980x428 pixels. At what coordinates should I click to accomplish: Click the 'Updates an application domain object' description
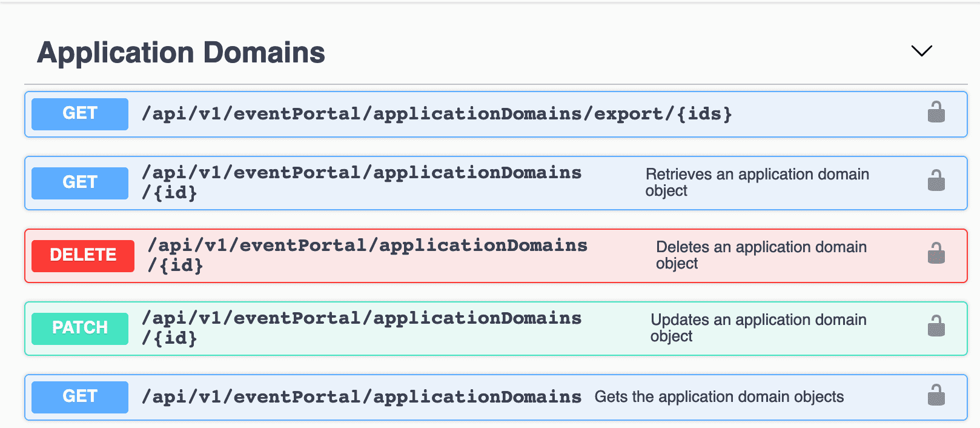758,328
